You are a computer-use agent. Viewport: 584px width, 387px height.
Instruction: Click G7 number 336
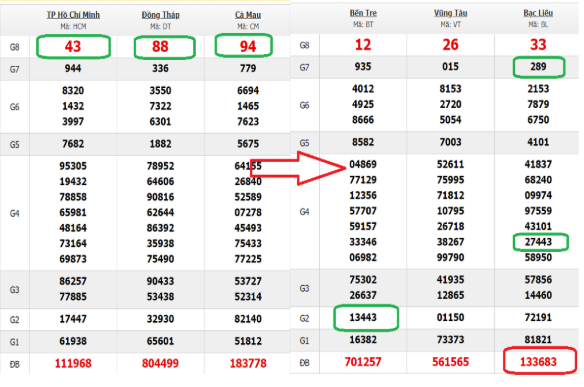click(x=161, y=69)
